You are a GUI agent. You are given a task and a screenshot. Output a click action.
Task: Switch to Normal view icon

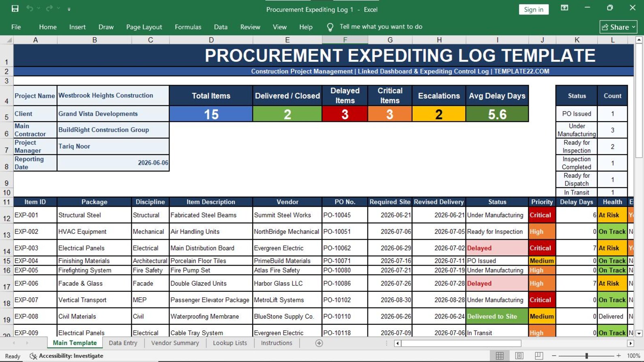coord(500,356)
